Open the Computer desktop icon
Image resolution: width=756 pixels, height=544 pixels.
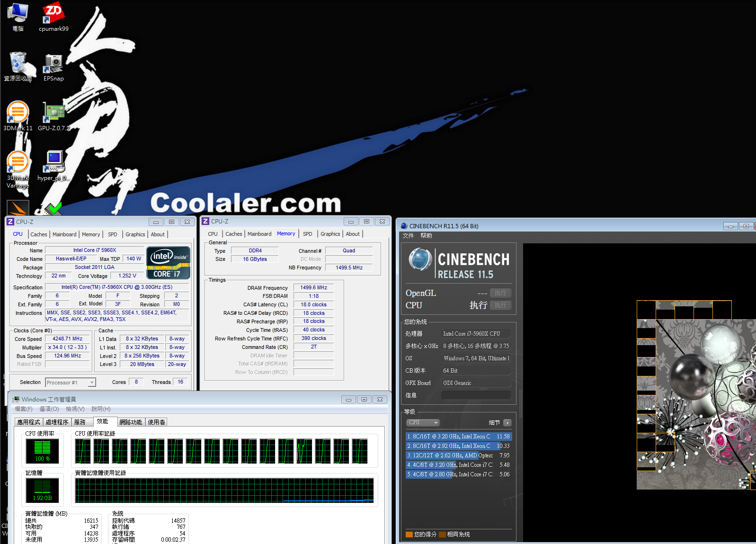18,17
